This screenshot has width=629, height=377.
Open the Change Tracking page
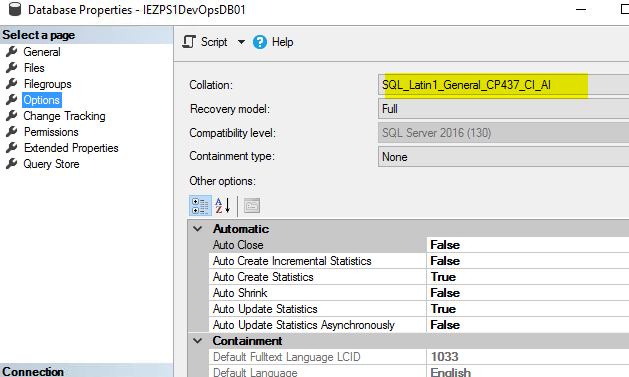(x=64, y=116)
